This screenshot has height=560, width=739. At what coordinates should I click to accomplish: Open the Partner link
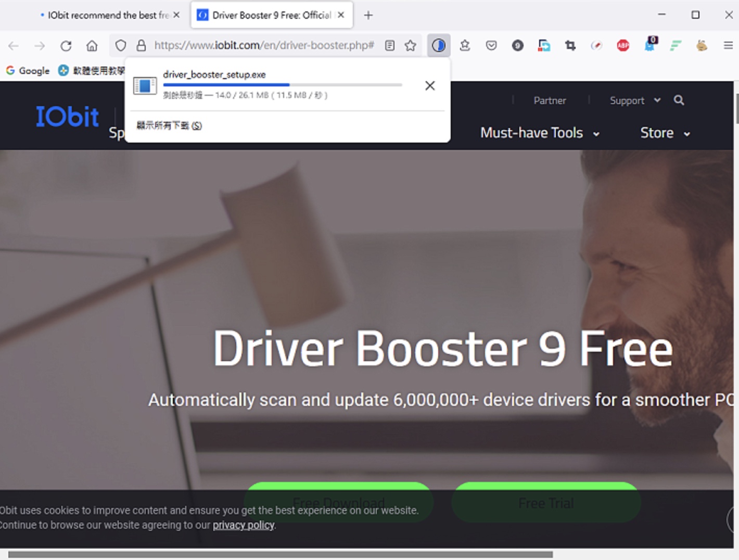pyautogui.click(x=550, y=100)
